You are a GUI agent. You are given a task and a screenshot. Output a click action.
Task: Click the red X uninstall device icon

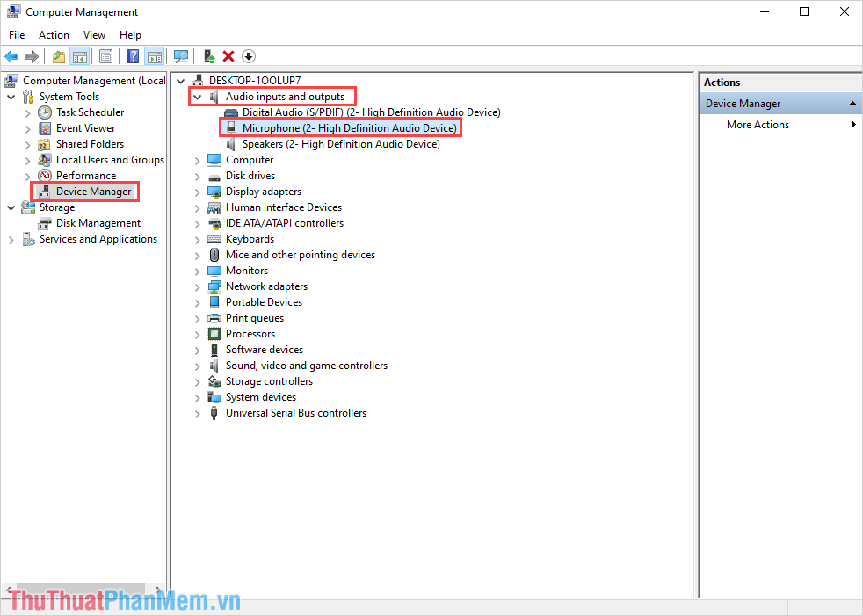[228, 55]
